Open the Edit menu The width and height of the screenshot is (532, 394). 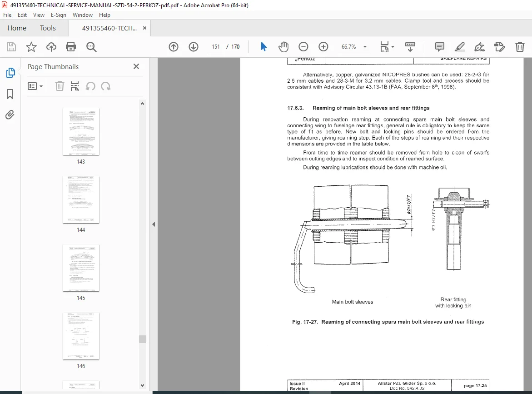[x=22, y=15]
